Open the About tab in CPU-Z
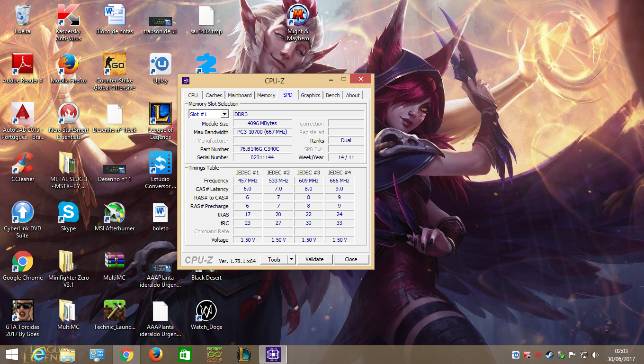The width and height of the screenshot is (644, 364). [x=353, y=95]
